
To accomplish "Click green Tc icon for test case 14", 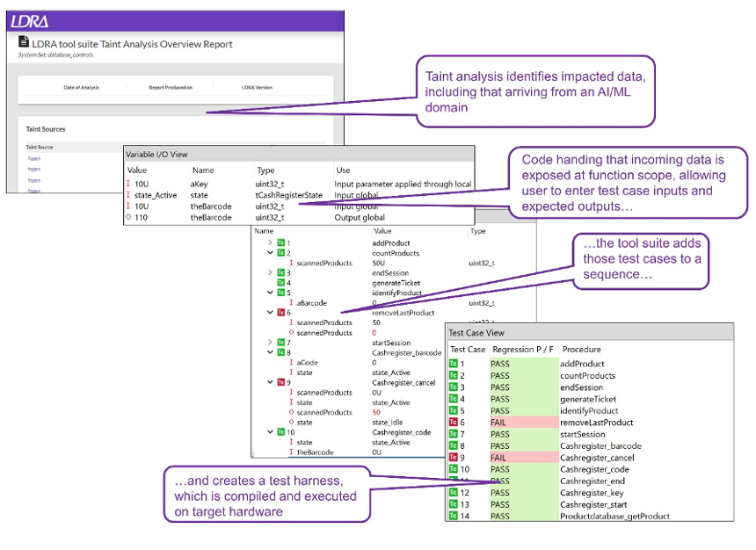I will tap(454, 516).
